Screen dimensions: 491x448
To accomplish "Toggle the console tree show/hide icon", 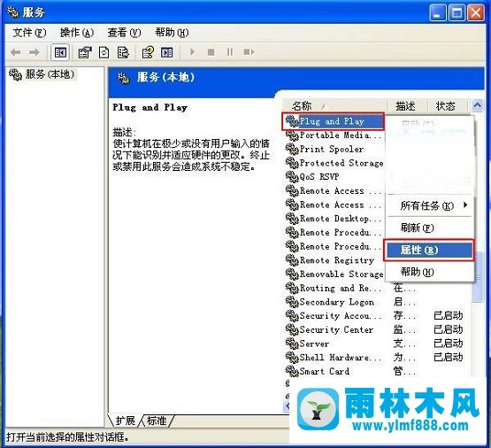I will click(60, 52).
